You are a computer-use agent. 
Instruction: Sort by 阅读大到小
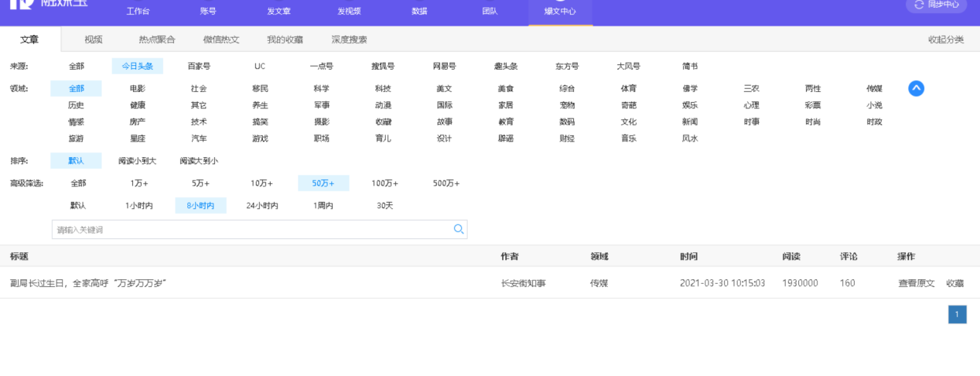click(199, 161)
